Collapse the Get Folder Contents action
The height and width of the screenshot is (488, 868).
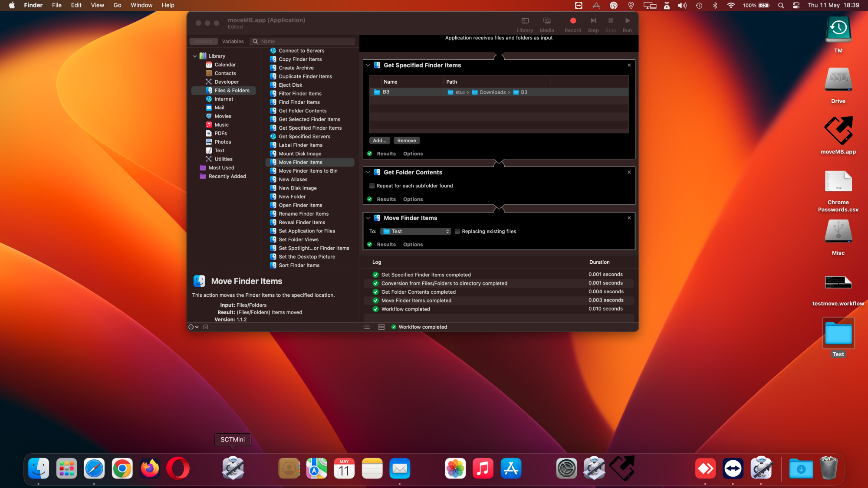tap(368, 173)
